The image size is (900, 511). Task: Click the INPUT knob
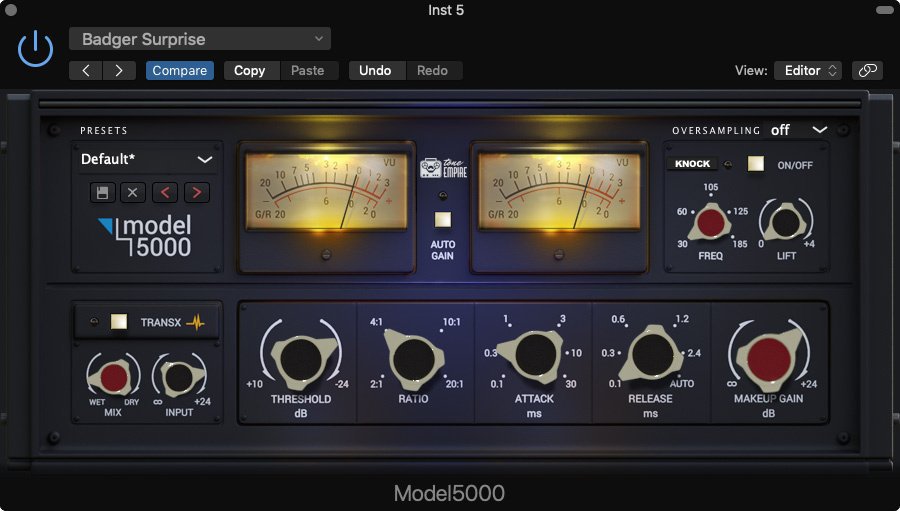click(179, 377)
